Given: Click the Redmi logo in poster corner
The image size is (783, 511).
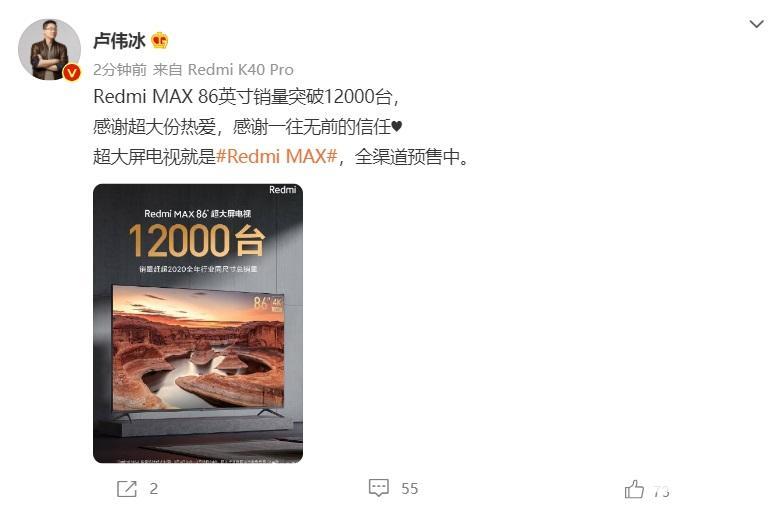Looking at the screenshot, I should point(283,190).
